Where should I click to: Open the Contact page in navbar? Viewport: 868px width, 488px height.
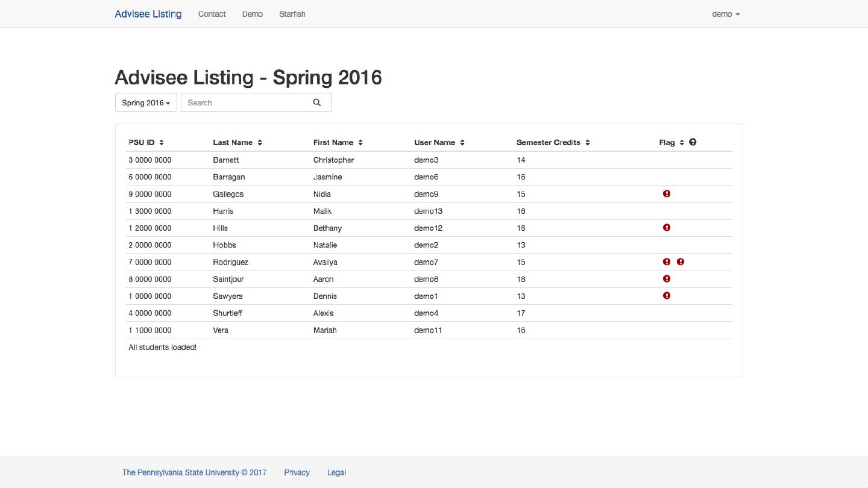(x=212, y=14)
